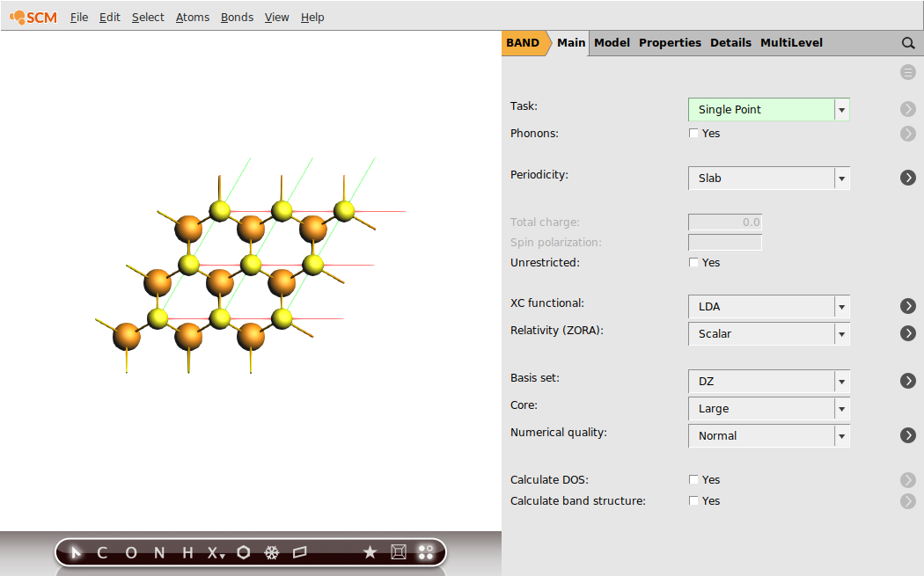Change the Basis set via its dropdown
The height and width of the screenshot is (576, 924).
coord(841,381)
